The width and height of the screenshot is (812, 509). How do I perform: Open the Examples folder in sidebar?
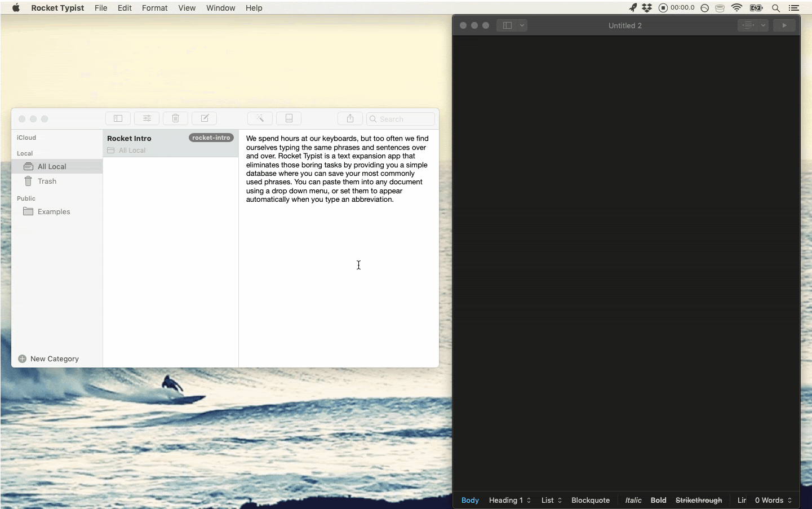tap(57, 211)
